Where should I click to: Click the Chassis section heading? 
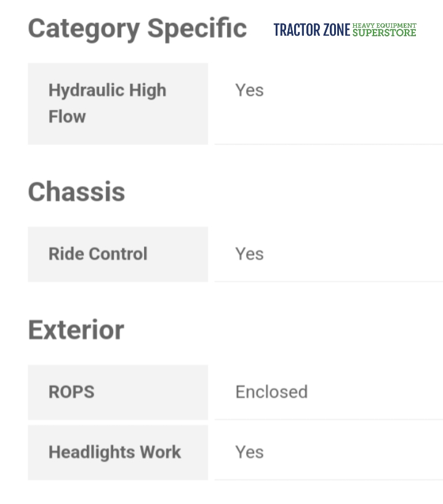[76, 192]
